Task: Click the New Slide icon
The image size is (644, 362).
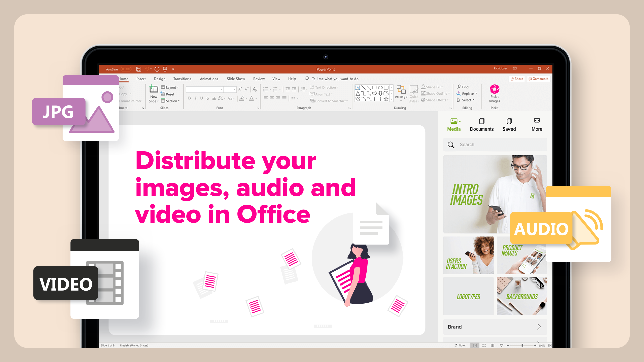Action: (x=154, y=89)
